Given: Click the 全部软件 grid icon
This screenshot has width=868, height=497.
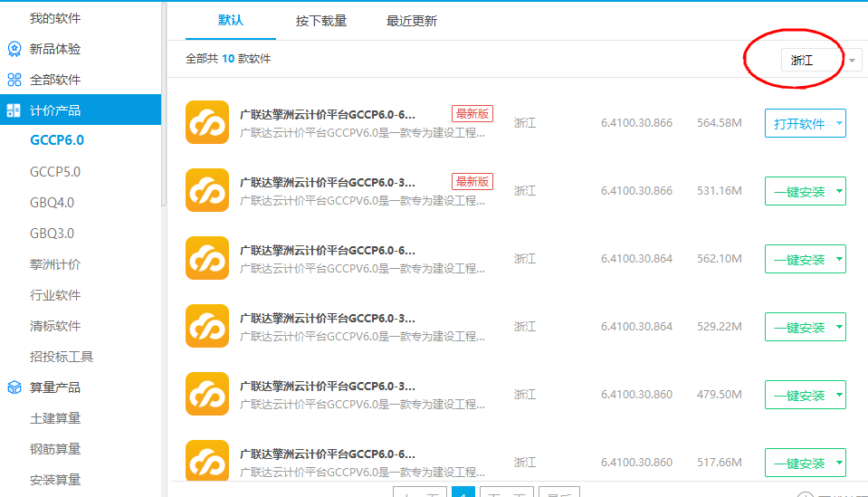Looking at the screenshot, I should coord(14,80).
